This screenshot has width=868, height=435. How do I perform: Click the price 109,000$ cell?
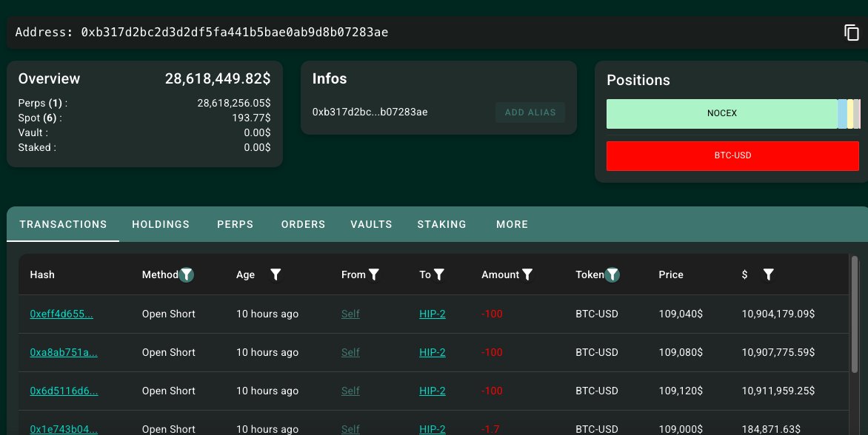click(681, 429)
